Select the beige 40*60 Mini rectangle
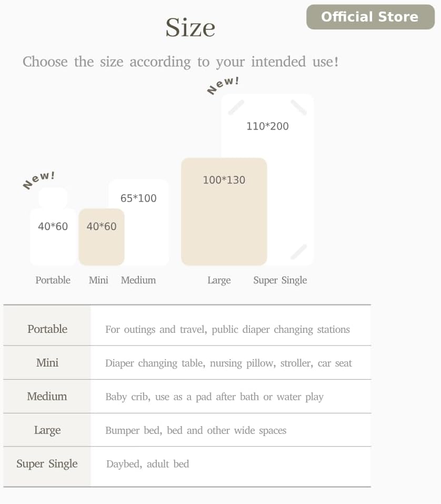This screenshot has width=441, height=504. [x=102, y=237]
